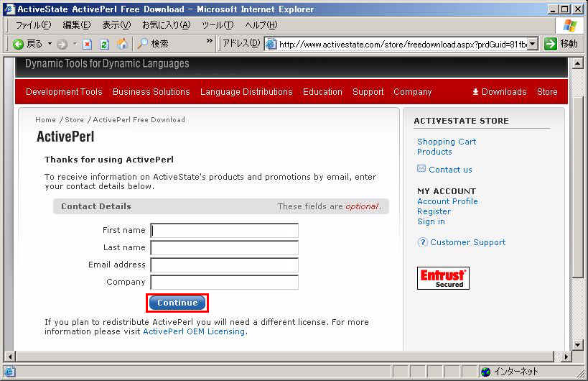Click the Stop page icon
Image resolution: width=588 pixels, height=381 pixels.
click(87, 45)
